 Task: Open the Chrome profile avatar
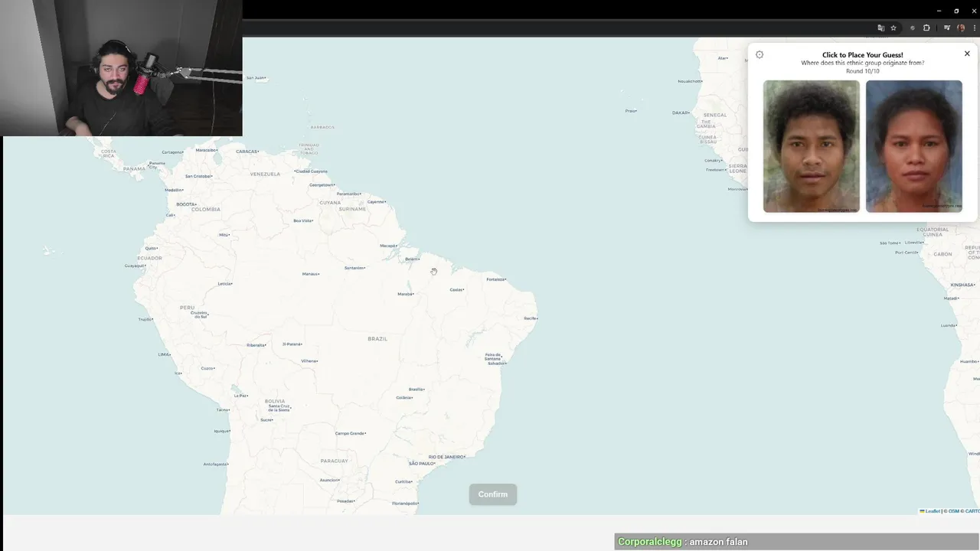[x=961, y=28]
